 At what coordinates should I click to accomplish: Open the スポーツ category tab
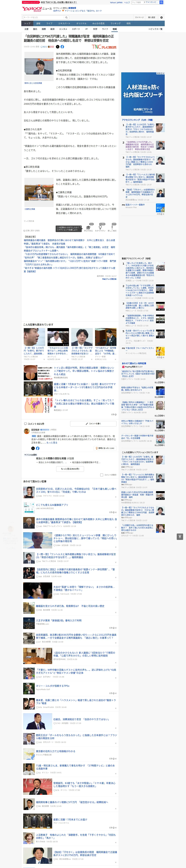pos(76,29)
